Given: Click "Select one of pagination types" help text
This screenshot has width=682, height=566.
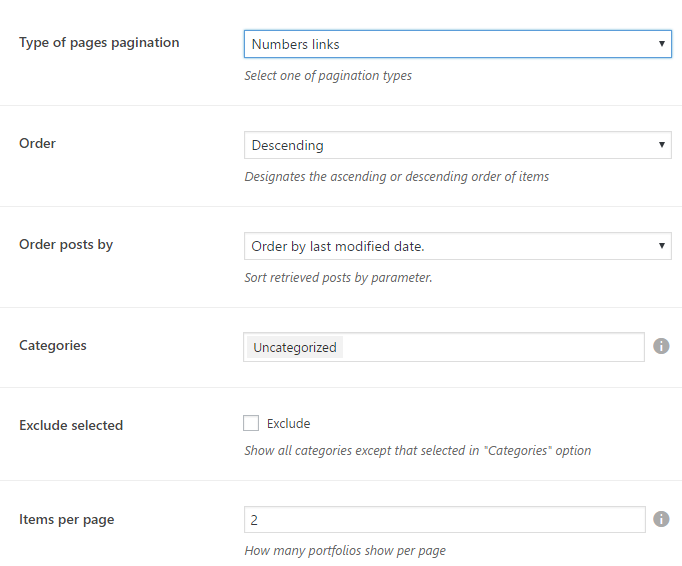Looking at the screenshot, I should point(328,76).
